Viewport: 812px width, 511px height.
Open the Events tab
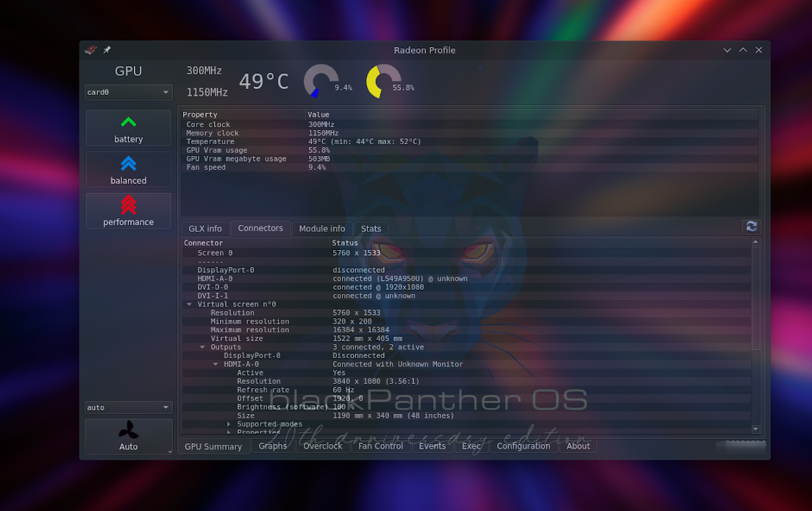pyautogui.click(x=432, y=446)
